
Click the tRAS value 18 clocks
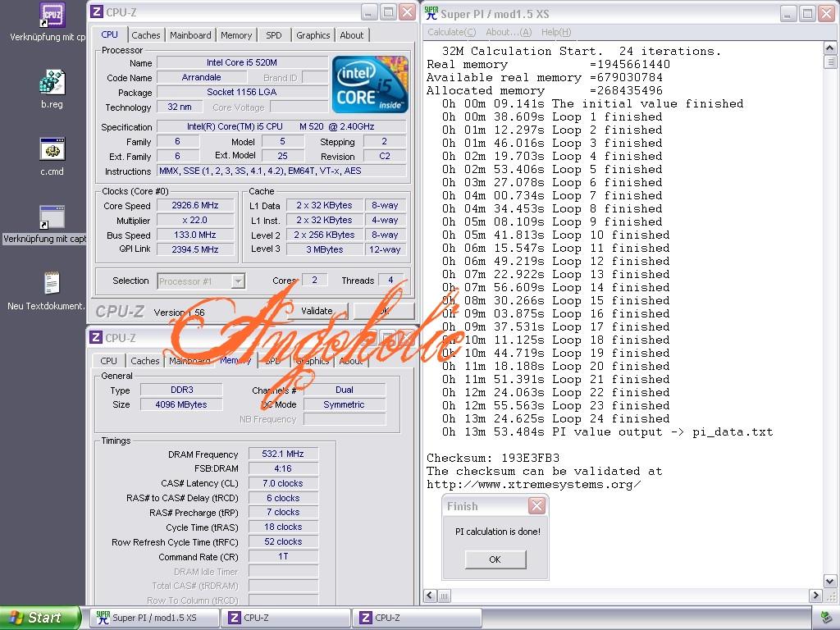click(x=283, y=527)
